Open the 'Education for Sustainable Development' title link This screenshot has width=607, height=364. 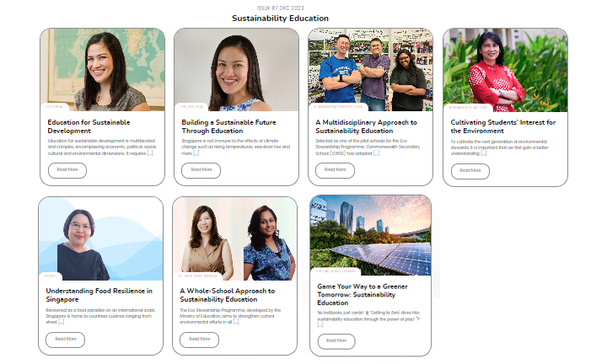tap(89, 126)
